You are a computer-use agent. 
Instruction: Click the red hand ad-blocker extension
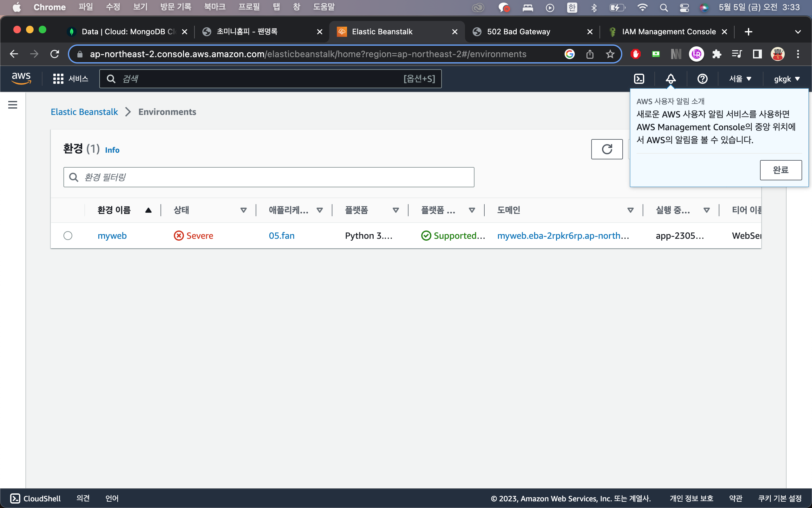tap(635, 54)
